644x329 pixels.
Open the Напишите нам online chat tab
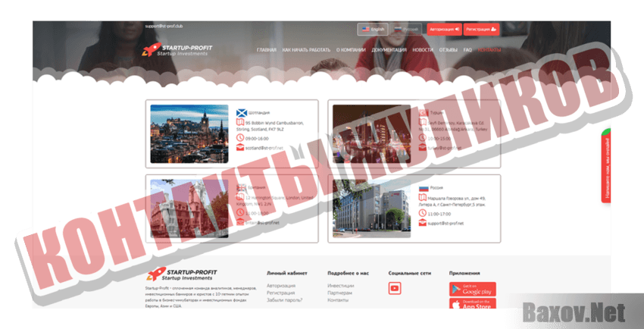click(x=606, y=165)
